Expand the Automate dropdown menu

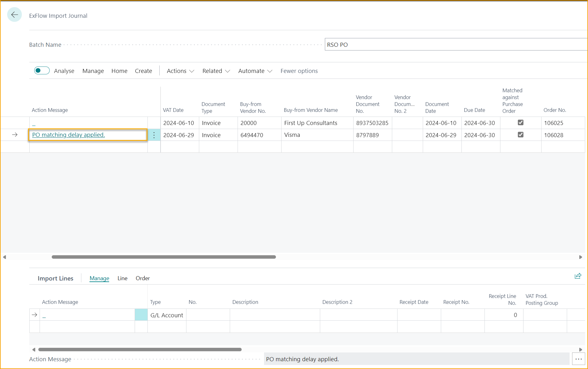click(255, 71)
